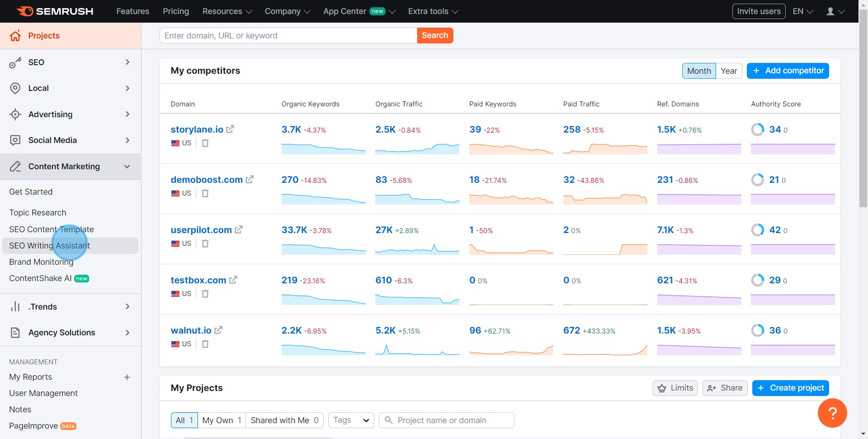Image resolution: width=868 pixels, height=439 pixels.
Task: Go to the Pricing page
Action: click(176, 11)
